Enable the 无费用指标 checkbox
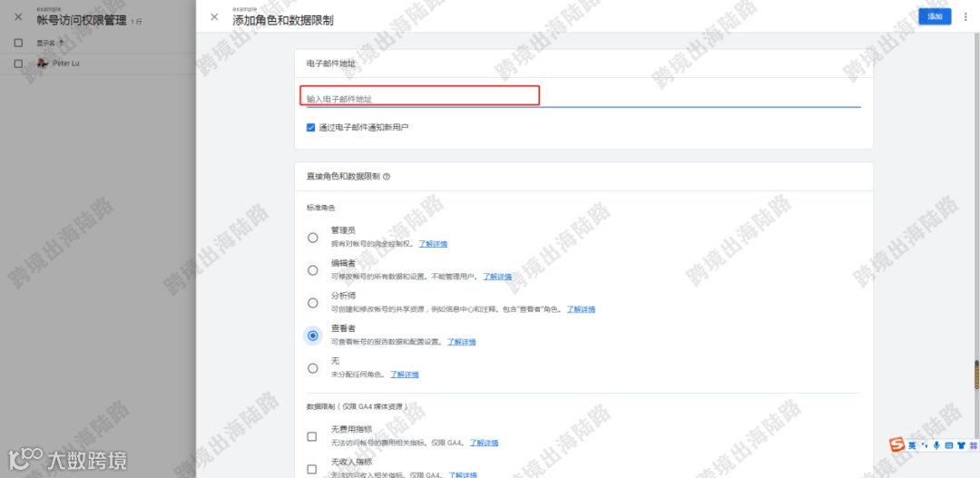Viewport: 980px width, 478px height. (x=312, y=437)
